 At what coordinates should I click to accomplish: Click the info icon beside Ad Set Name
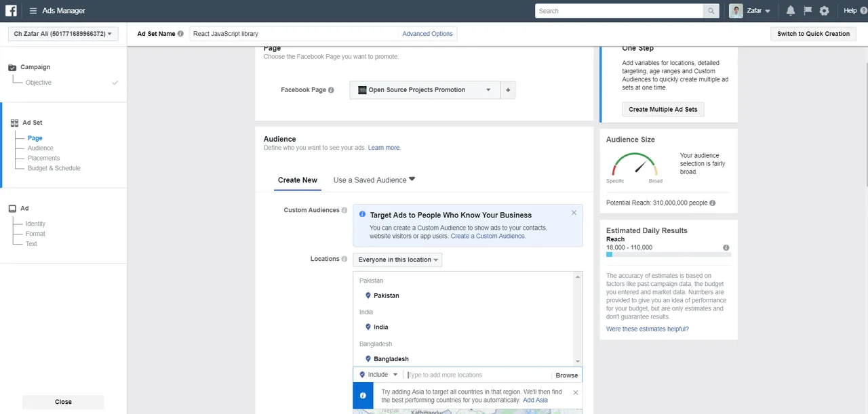(x=180, y=34)
